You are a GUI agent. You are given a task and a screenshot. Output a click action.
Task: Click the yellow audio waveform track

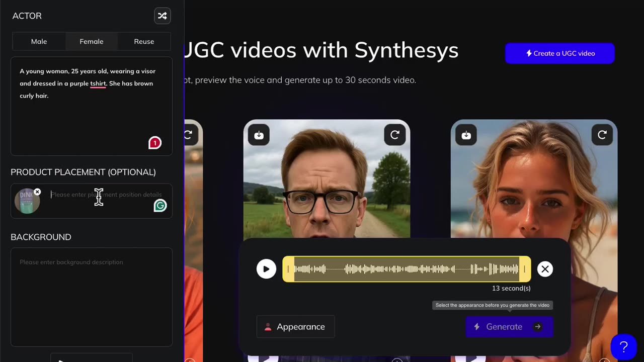(407, 269)
